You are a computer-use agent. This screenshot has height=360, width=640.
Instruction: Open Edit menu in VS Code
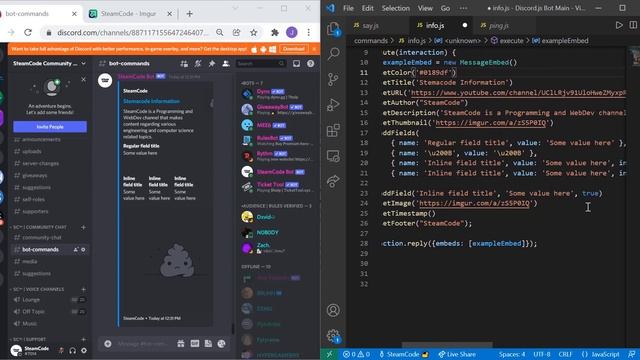click(x=367, y=8)
